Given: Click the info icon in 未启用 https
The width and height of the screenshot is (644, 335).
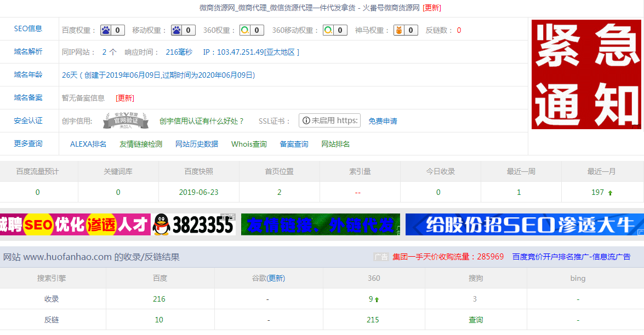Looking at the screenshot, I should [x=306, y=120].
